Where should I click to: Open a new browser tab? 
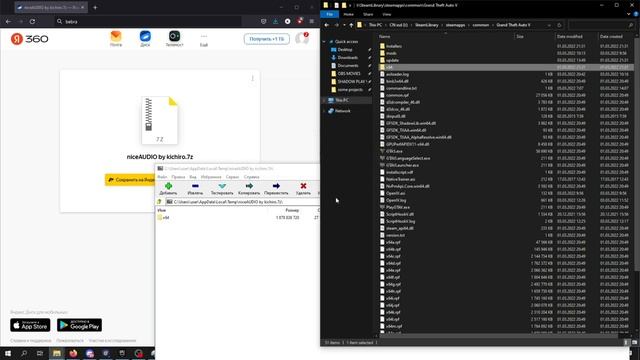pyautogui.click(x=95, y=7)
